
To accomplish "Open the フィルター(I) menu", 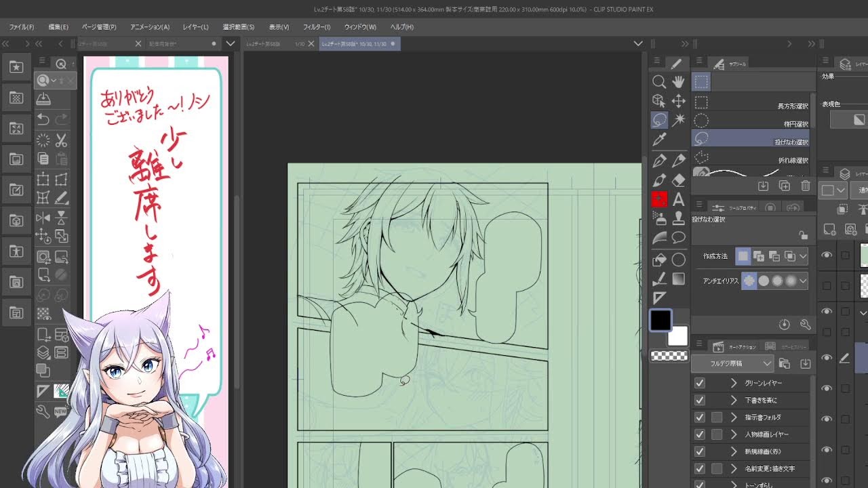I will (x=316, y=27).
